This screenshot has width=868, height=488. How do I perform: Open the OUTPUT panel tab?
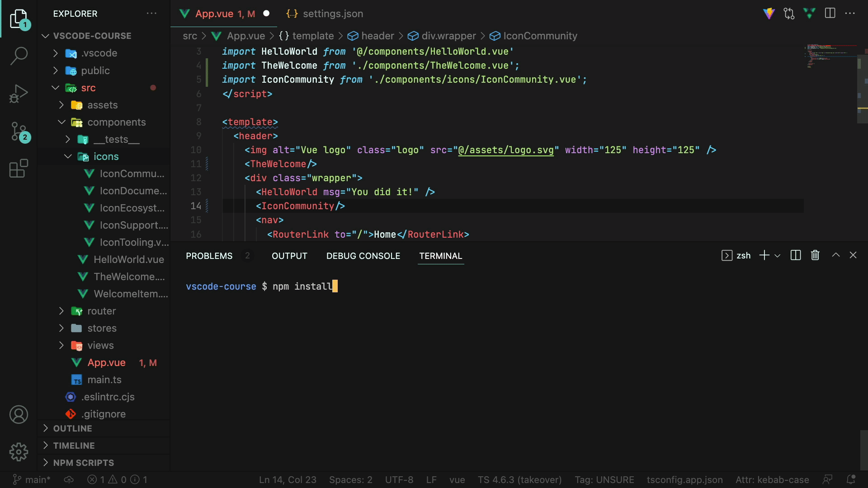coord(289,256)
